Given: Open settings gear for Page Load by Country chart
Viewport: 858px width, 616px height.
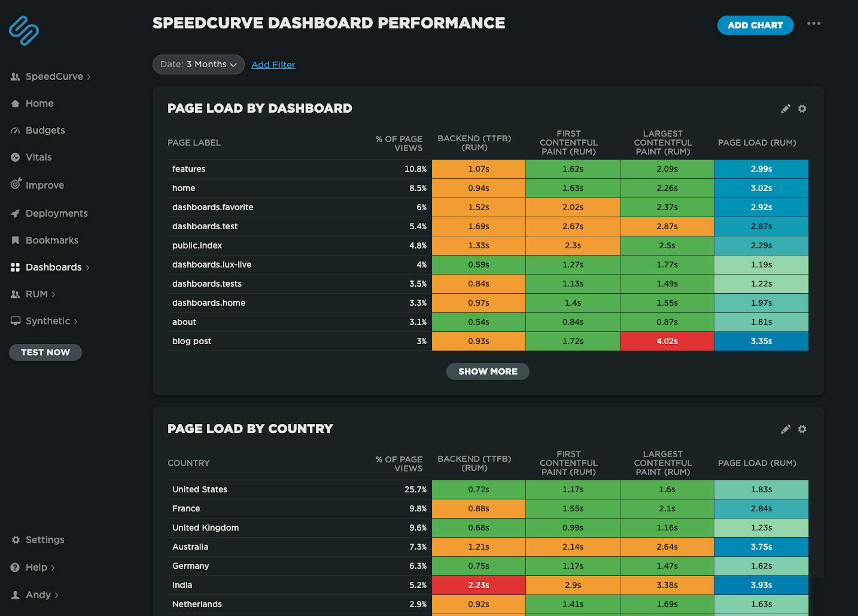Looking at the screenshot, I should (x=802, y=429).
